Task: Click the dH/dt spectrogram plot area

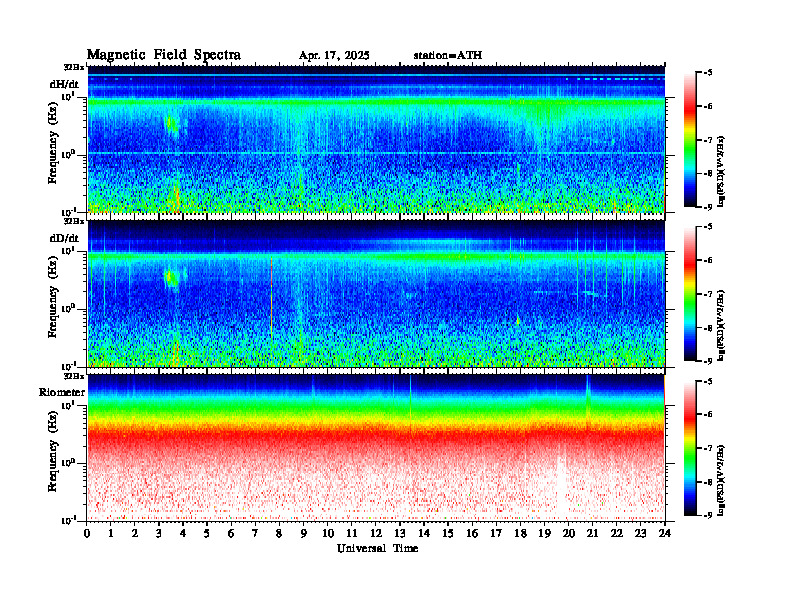Action: 376,139
